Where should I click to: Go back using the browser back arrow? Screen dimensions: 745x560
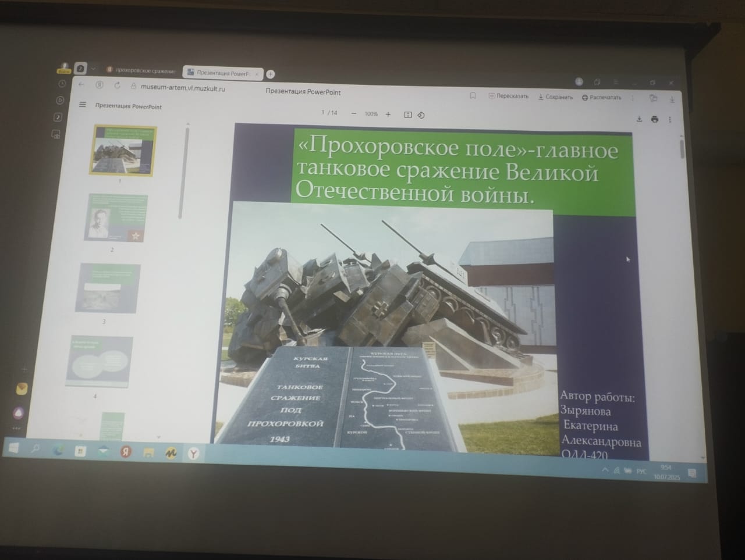tap(81, 84)
